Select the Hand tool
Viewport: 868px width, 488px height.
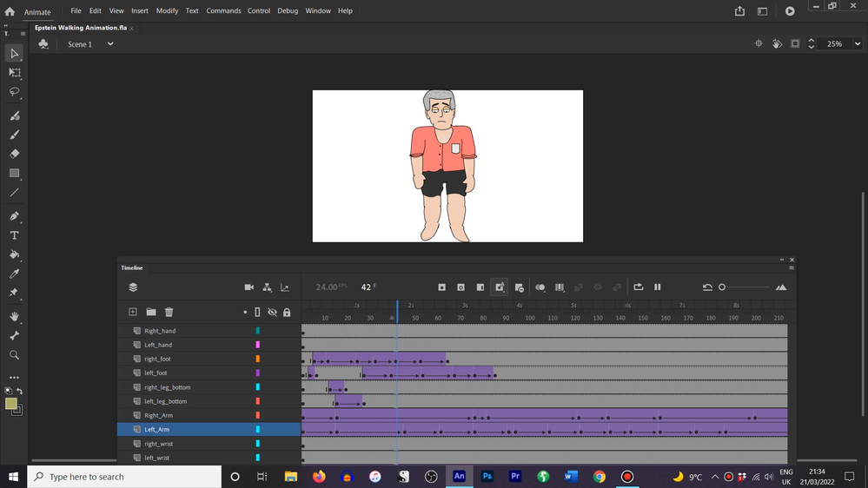pos(15,316)
